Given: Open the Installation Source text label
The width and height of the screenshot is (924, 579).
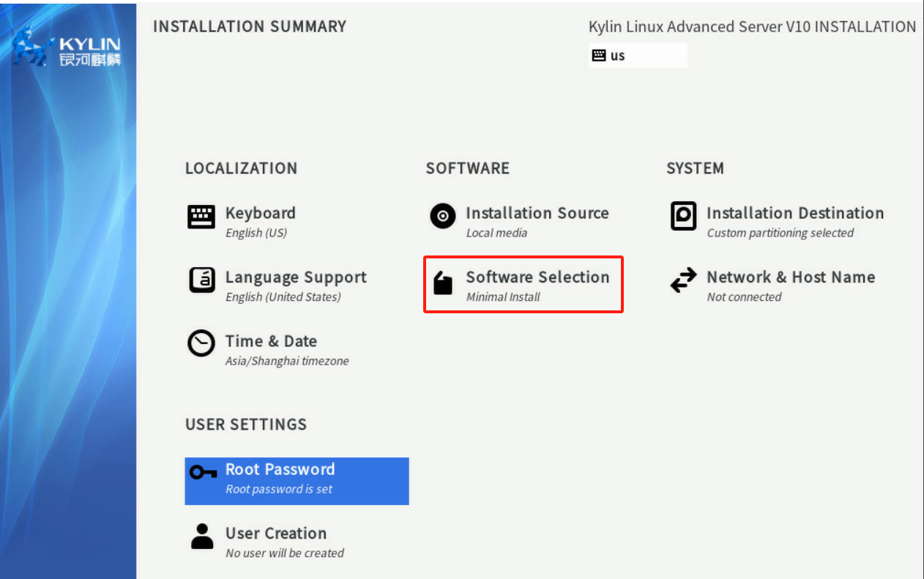Looking at the screenshot, I should 537,214.
